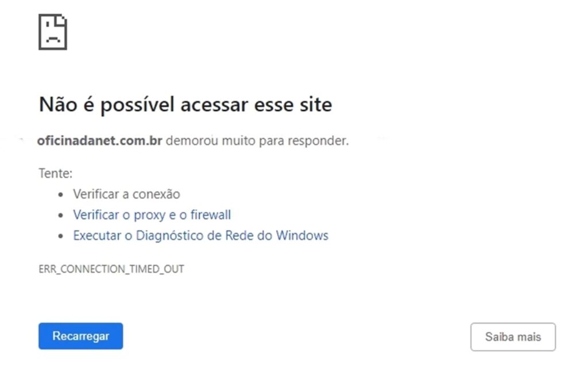
Task: Open the Verificar o proxy e o firewall link
Action: 152,215
